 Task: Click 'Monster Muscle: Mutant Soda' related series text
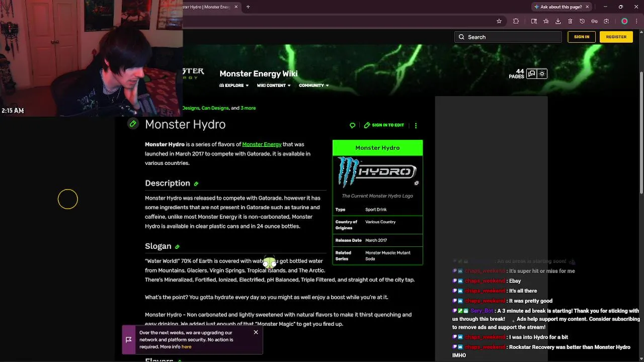click(x=387, y=255)
